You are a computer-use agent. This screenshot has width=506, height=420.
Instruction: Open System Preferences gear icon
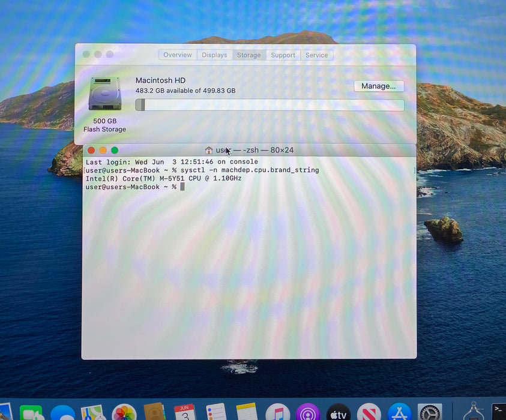[x=430, y=413]
